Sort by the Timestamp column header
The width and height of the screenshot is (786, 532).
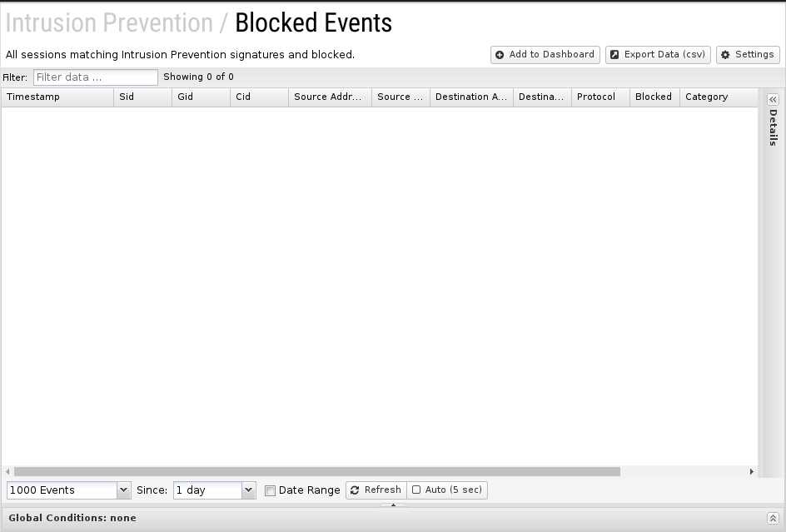57,97
